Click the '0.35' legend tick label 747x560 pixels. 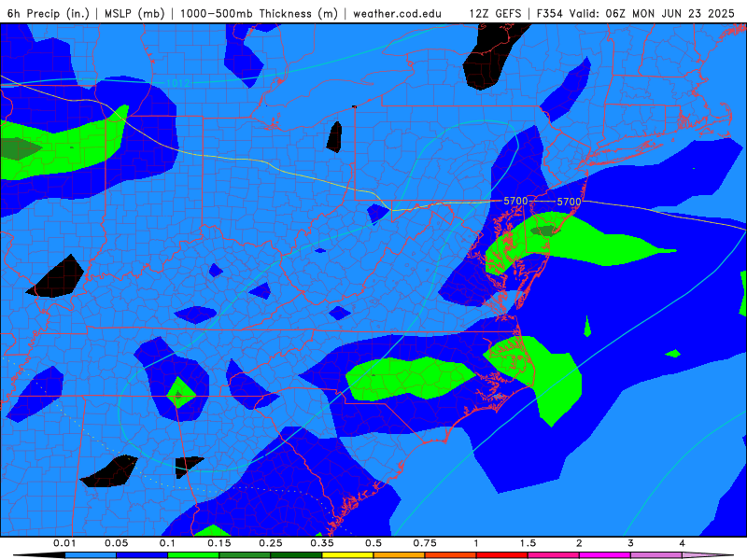pos(322,543)
